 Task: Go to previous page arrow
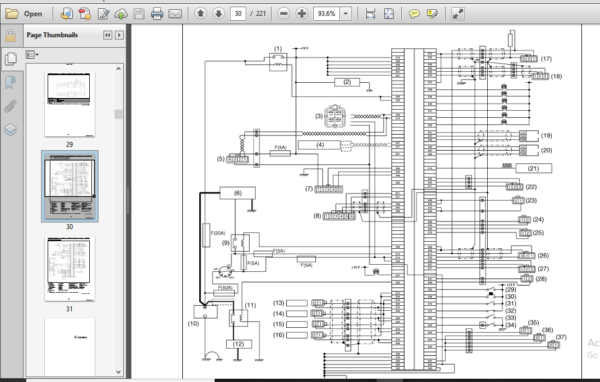click(x=200, y=14)
